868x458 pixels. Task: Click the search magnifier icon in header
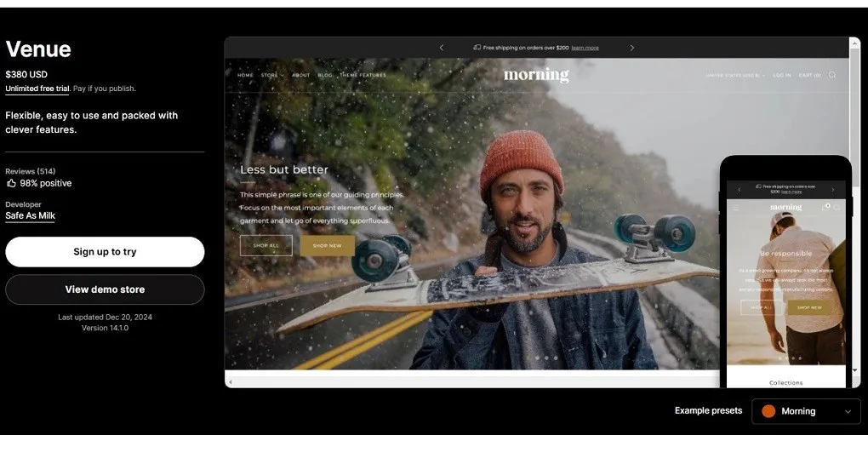(x=832, y=75)
